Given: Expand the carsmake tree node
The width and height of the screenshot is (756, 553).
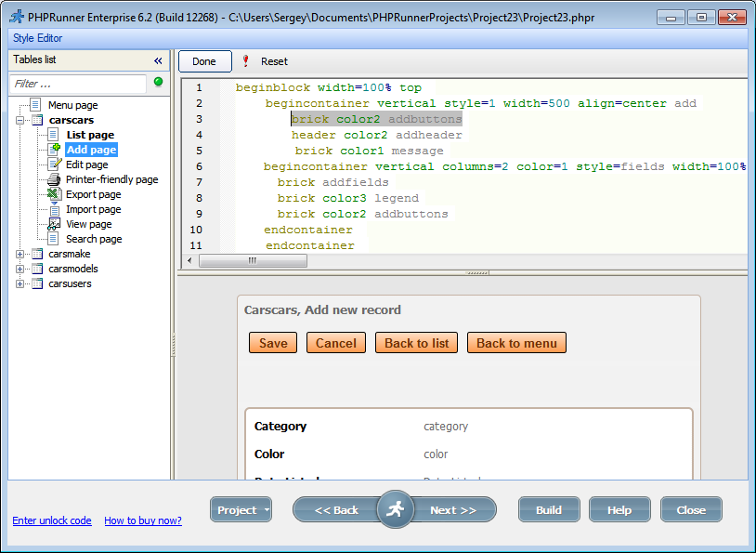Looking at the screenshot, I should point(20,254).
